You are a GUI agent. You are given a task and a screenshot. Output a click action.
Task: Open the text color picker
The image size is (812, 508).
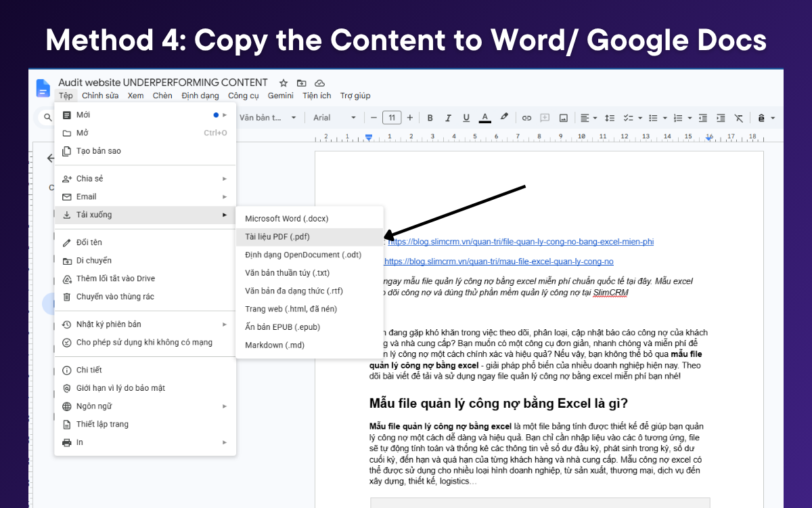tap(484, 118)
